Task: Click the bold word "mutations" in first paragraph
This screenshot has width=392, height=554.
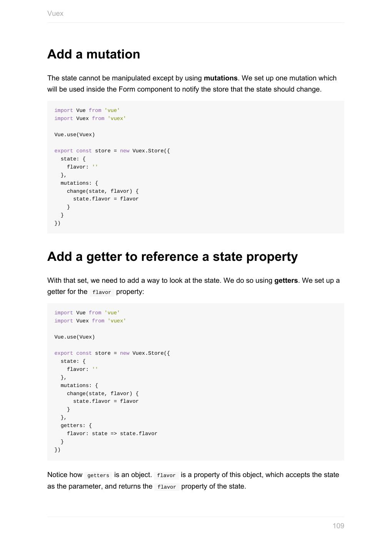Action: 220,78
